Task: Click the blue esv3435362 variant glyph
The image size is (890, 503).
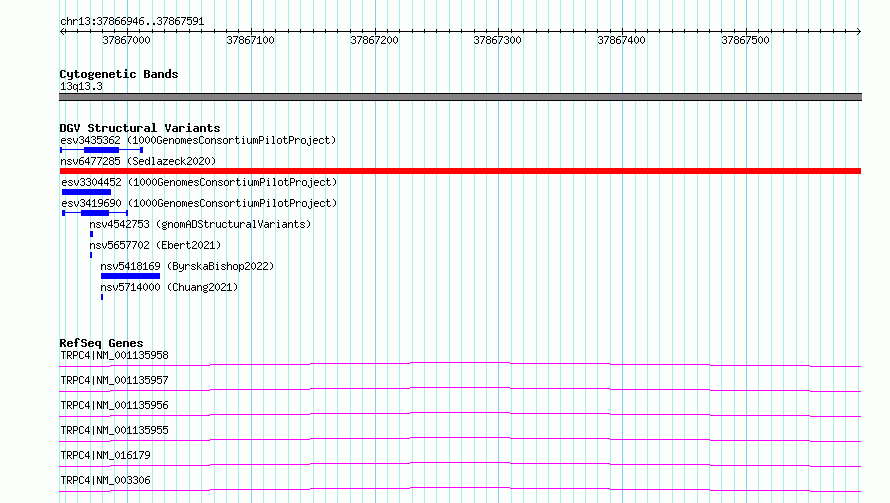Action: [x=102, y=150]
